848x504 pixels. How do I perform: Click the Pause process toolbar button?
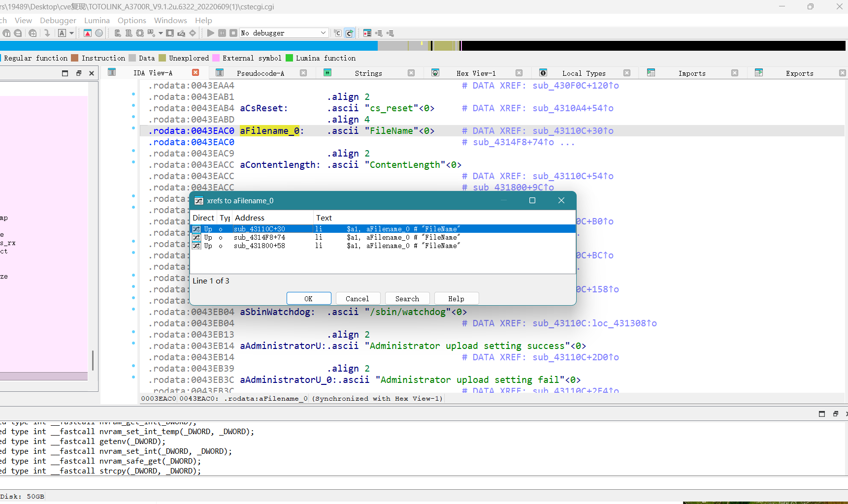pyautogui.click(x=222, y=33)
